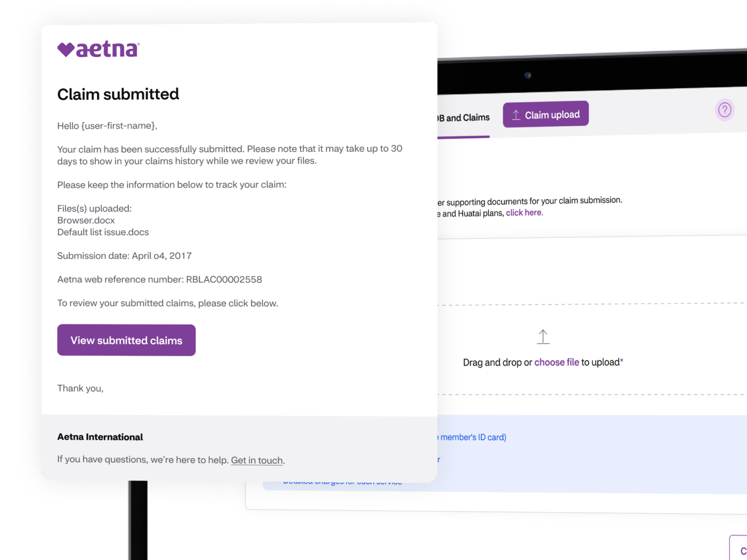Click the 'Claim submitted' email notification card
Screen dimensions: 747x560
239,252
